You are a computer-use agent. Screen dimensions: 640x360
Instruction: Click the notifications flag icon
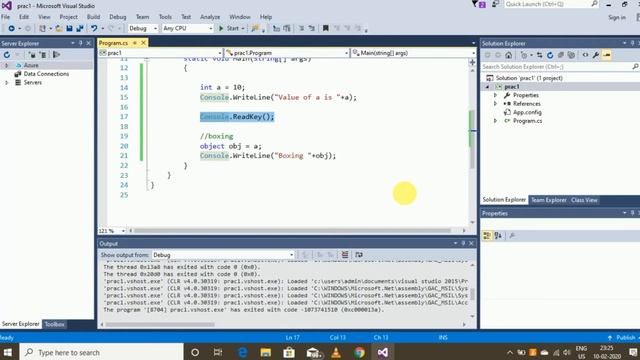[477, 4]
